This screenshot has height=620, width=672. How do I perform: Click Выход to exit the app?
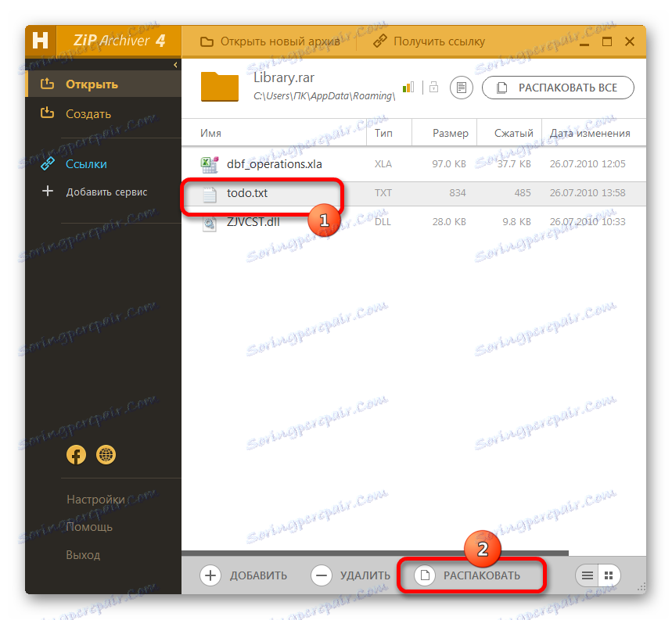83,555
